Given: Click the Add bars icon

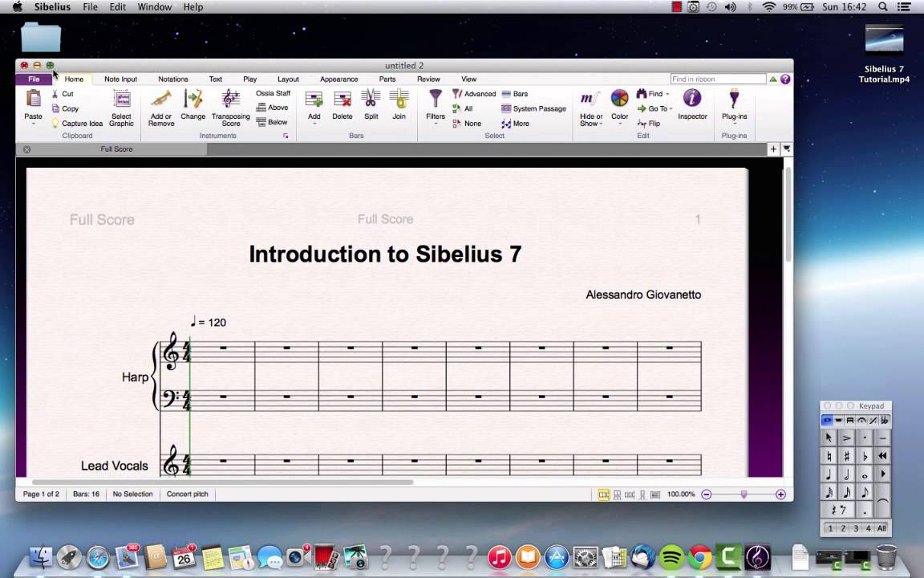Looking at the screenshot, I should click(314, 99).
